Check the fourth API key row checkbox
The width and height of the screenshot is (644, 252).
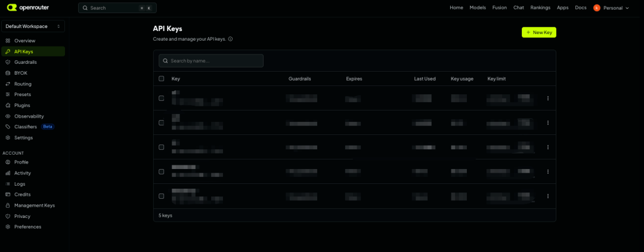[x=162, y=171]
